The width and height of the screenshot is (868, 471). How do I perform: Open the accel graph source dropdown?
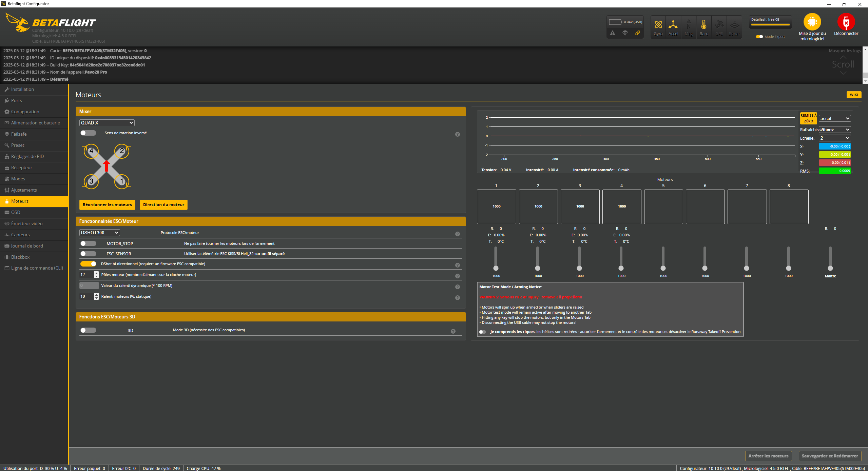click(x=834, y=118)
